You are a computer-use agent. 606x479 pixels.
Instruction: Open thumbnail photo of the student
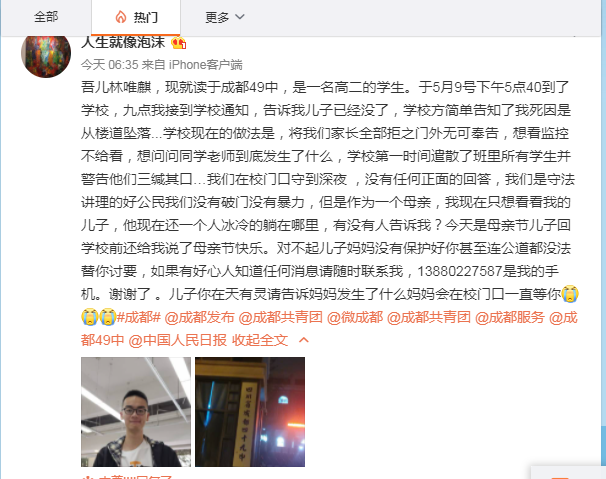coord(136,412)
